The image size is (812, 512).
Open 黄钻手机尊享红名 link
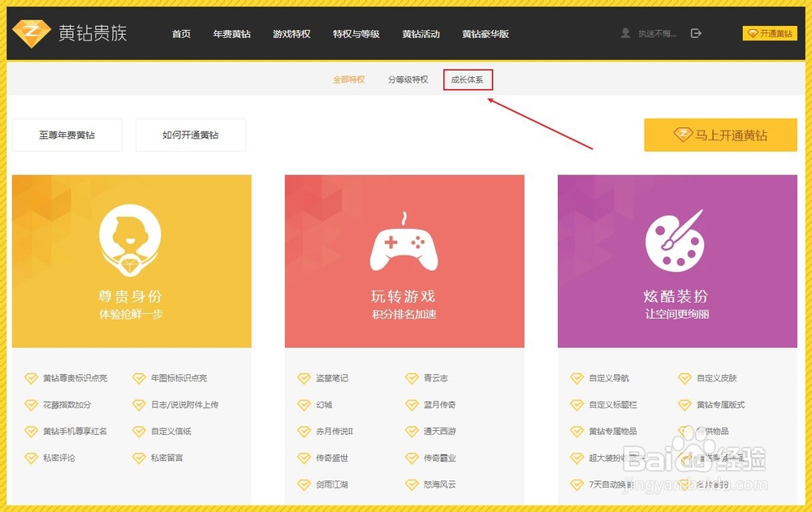click(x=75, y=431)
